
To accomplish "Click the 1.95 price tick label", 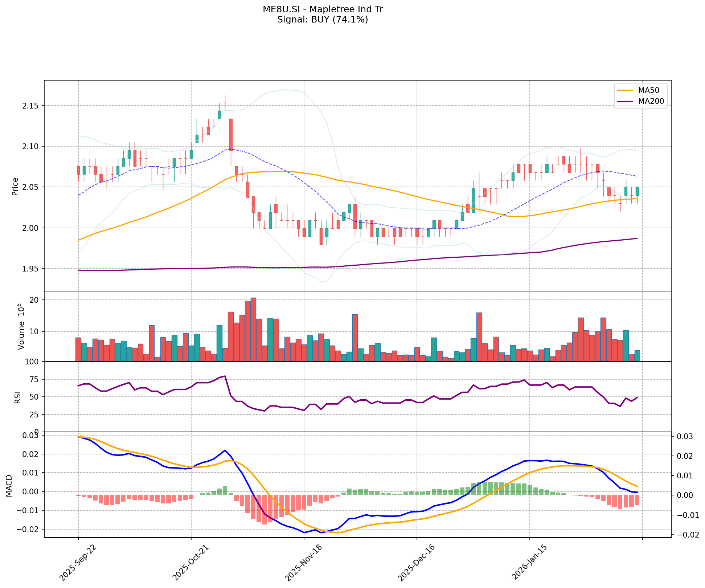I will (31, 269).
